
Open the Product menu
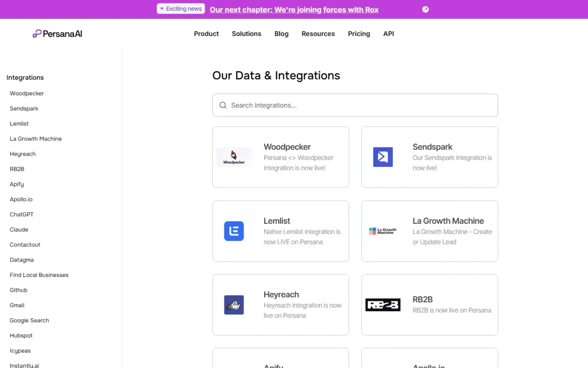(206, 34)
